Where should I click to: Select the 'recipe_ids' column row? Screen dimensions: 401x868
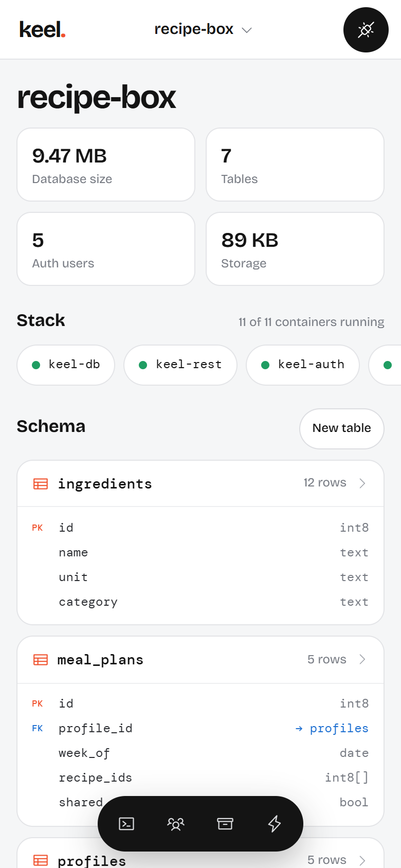[x=200, y=778]
